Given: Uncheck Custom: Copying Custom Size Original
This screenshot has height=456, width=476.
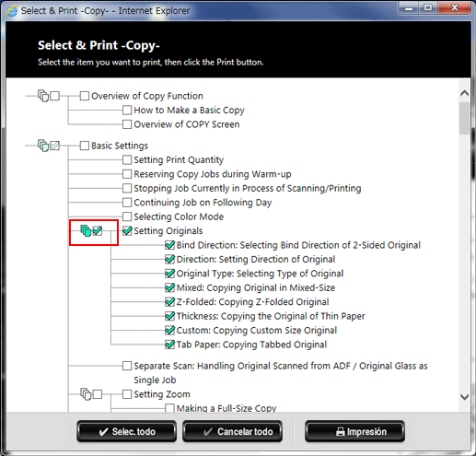Looking at the screenshot, I should coord(169,331).
